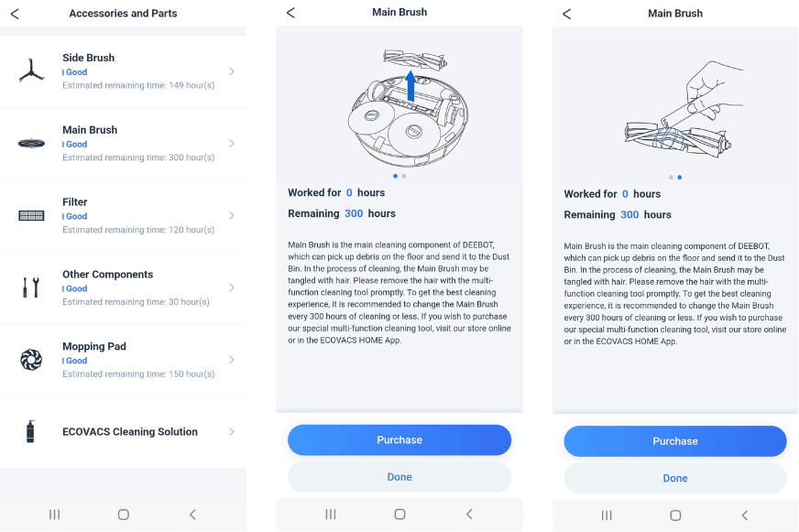Tap Purchase on the middle Main Brush screen

399,440
